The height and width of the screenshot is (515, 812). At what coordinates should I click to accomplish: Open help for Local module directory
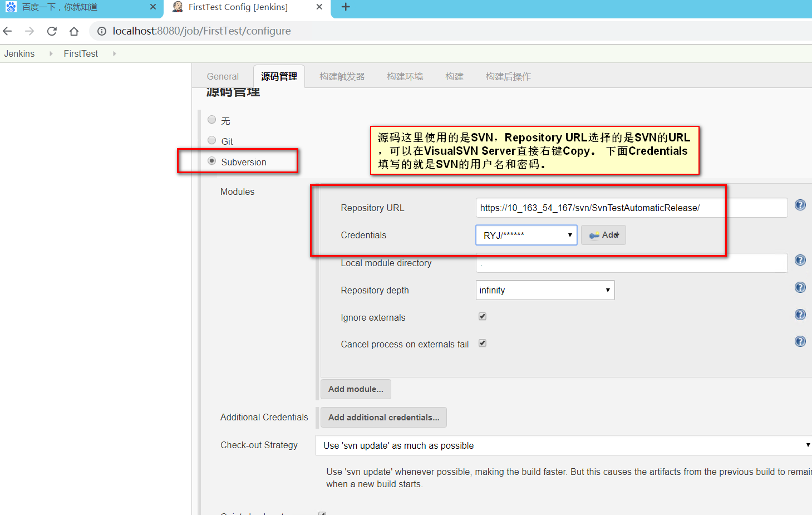800,260
